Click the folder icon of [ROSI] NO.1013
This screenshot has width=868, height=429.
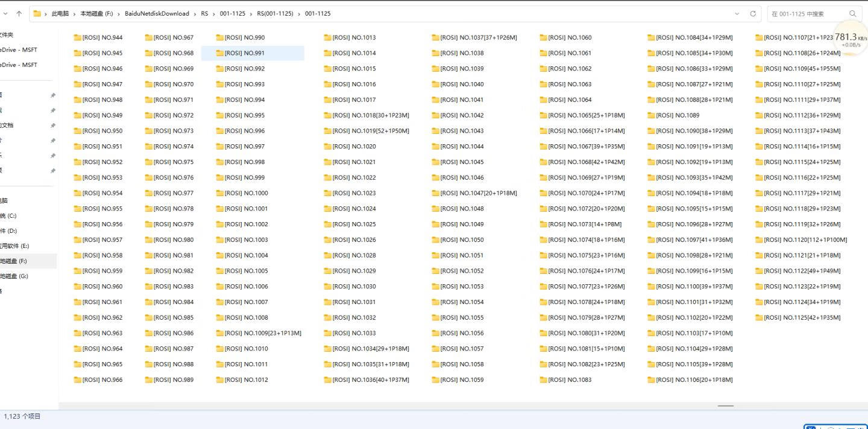click(x=327, y=37)
